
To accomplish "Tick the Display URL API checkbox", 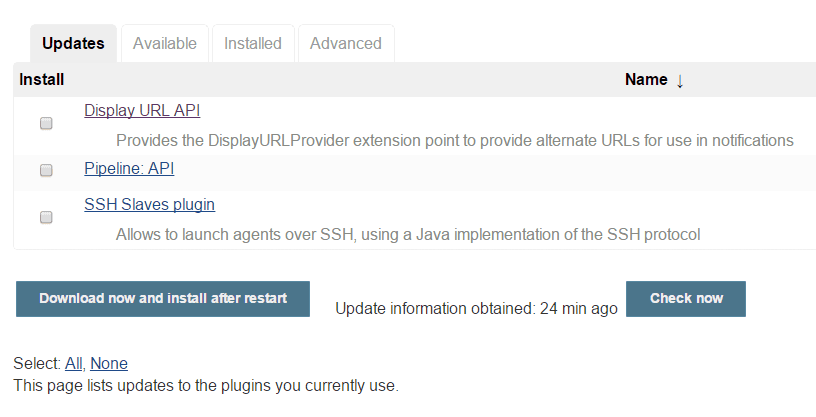I will coord(46,123).
